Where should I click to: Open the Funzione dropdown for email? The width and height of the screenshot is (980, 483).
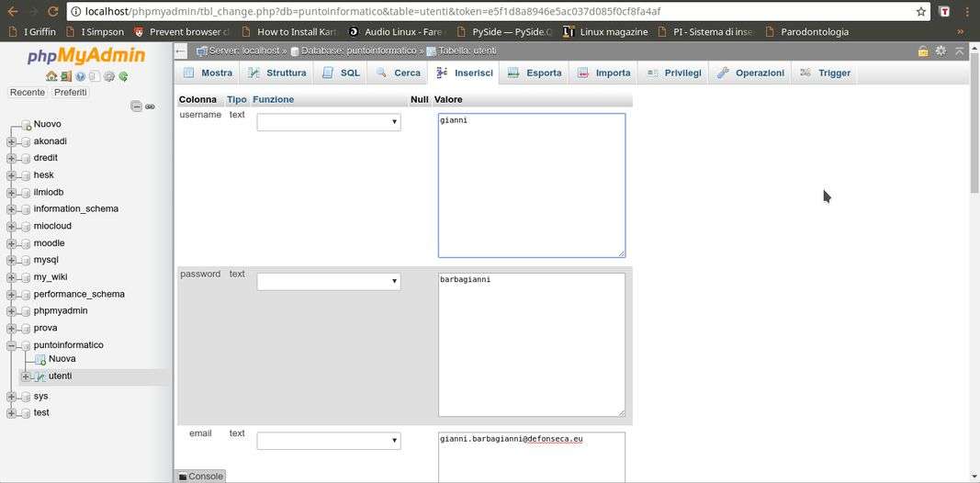(x=329, y=441)
